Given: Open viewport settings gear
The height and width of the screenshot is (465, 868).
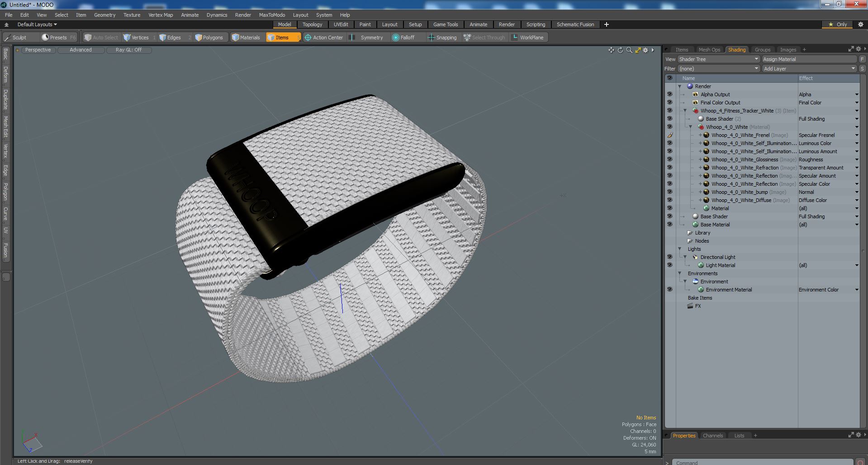Looking at the screenshot, I should click(x=645, y=50).
